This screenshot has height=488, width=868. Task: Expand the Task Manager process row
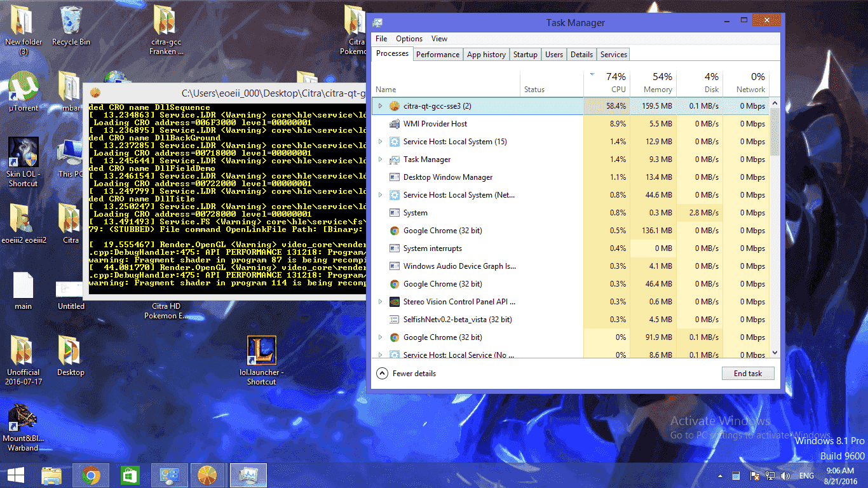click(381, 159)
